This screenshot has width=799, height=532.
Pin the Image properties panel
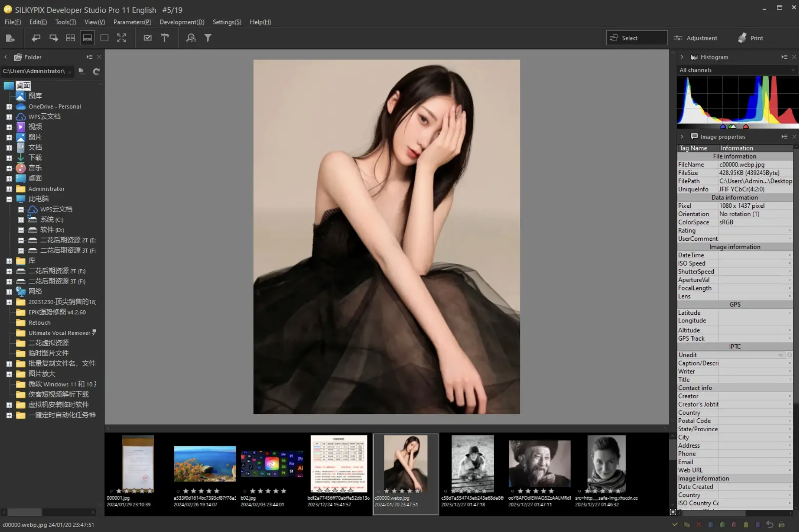click(783, 136)
